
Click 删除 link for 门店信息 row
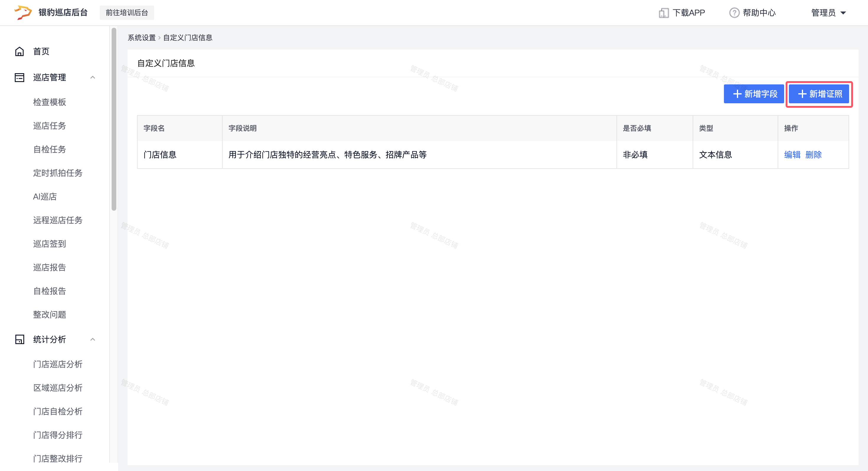813,155
